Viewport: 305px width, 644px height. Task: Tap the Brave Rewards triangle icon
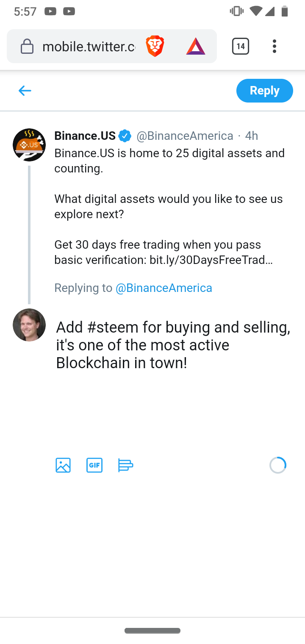click(195, 46)
